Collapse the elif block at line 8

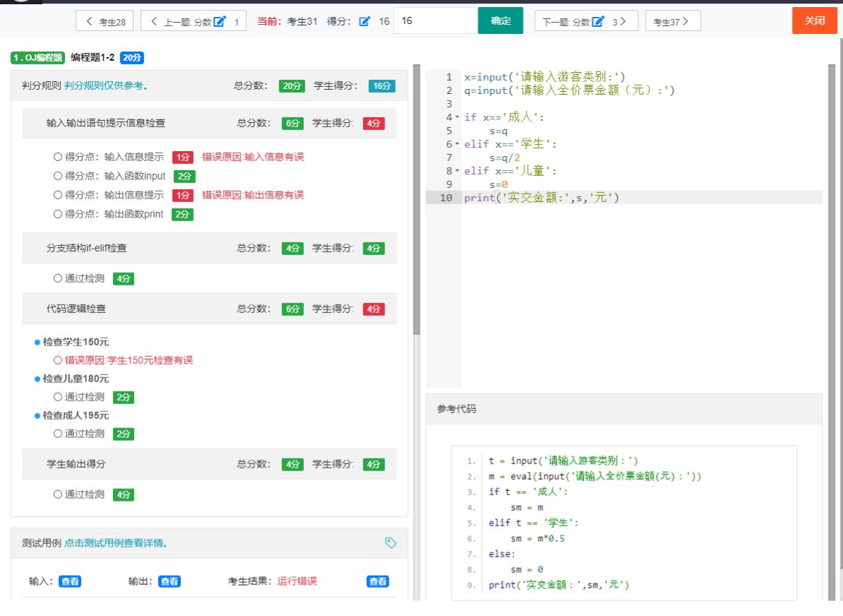pos(457,171)
